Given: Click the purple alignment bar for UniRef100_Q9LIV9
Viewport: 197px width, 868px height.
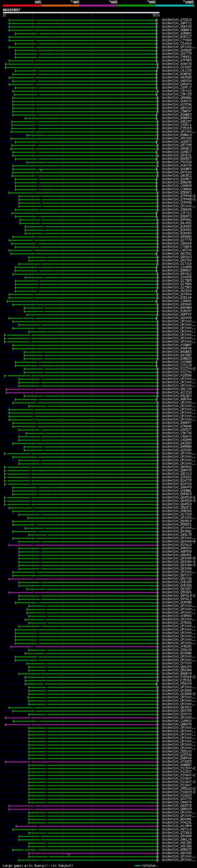Looking at the screenshot, I should pyautogui.click(x=82, y=389).
